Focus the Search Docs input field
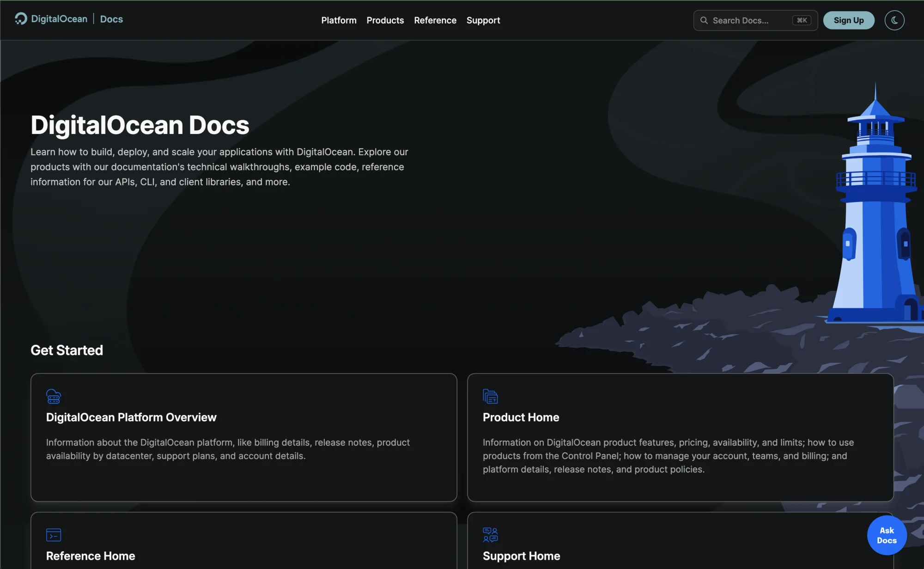This screenshot has height=569, width=924. 755,20
